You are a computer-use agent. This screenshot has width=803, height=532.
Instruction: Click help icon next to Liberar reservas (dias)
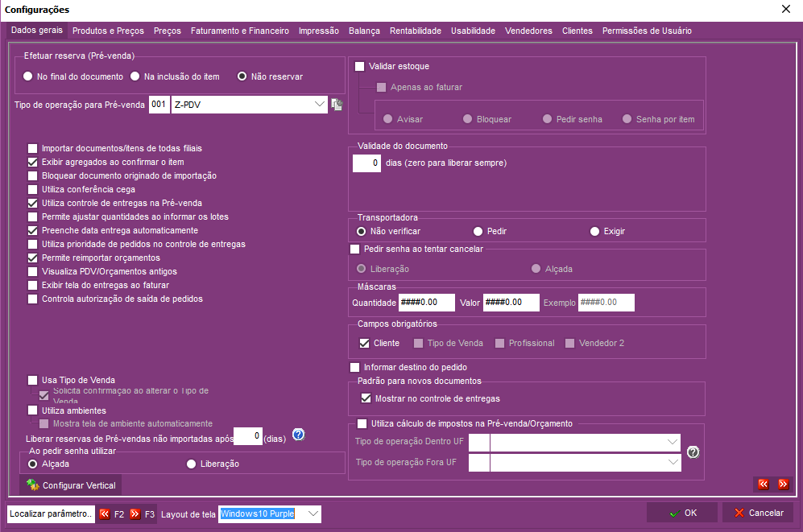click(x=299, y=435)
